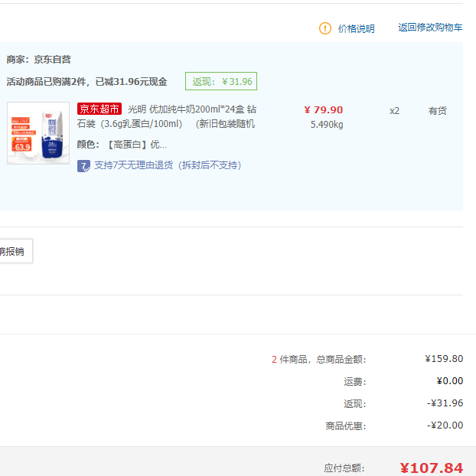
Task: Click the x2 quantity indicator
Action: tap(394, 110)
